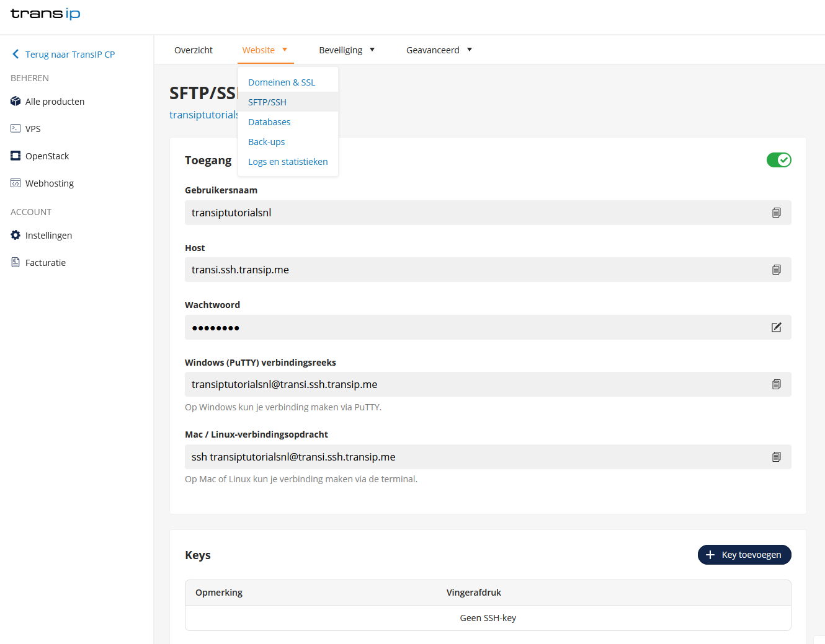Image resolution: width=825 pixels, height=644 pixels.
Task: Click Key toevoegen button
Action: 744,555
